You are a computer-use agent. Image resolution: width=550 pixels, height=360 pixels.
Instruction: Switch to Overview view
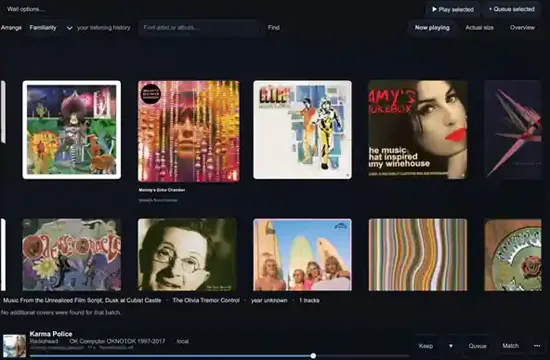pos(522,28)
